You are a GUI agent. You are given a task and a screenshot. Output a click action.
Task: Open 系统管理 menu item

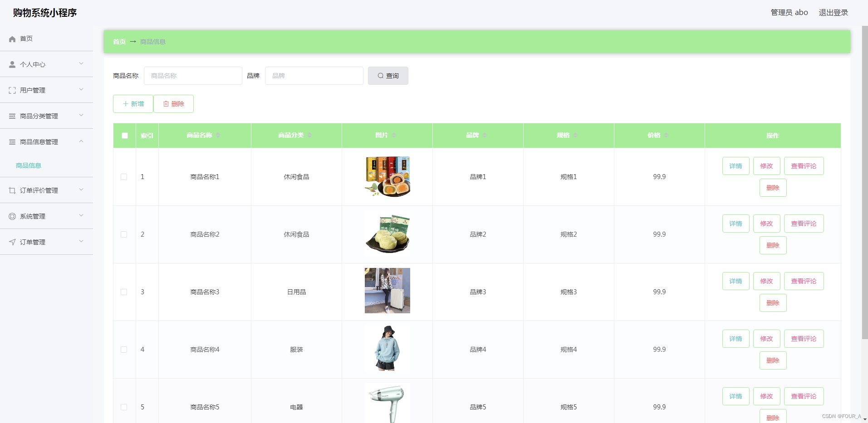point(46,216)
